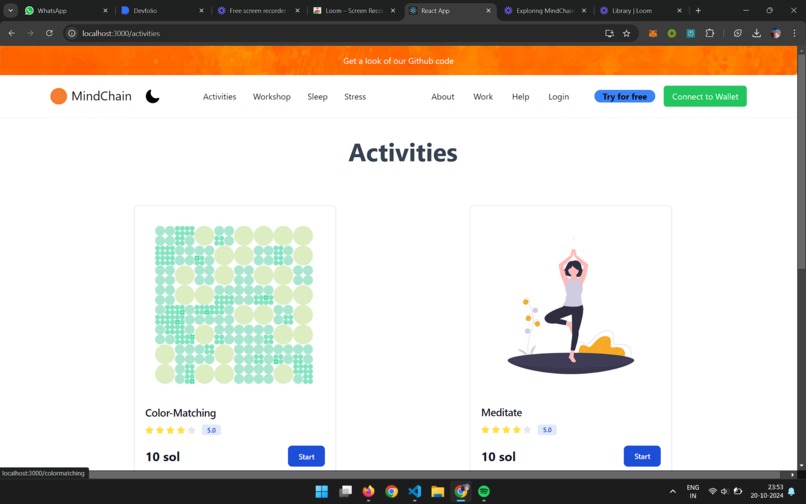Click the install app icon in address bar

point(609,33)
